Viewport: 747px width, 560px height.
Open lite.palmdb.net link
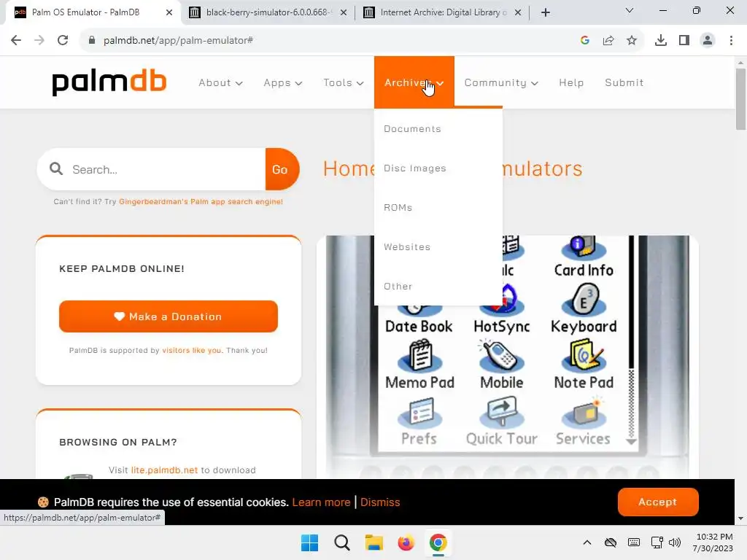164,470
